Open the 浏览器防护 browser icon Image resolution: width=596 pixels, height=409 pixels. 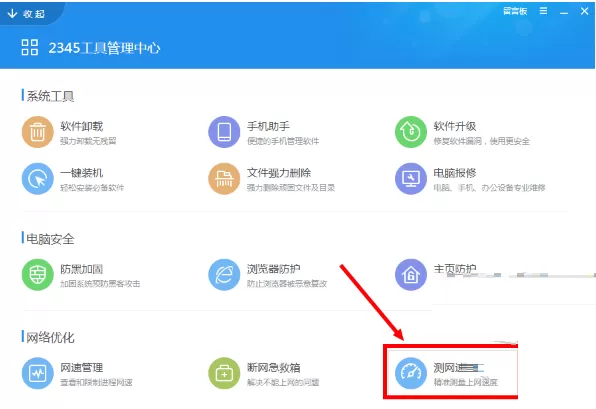coord(224,275)
